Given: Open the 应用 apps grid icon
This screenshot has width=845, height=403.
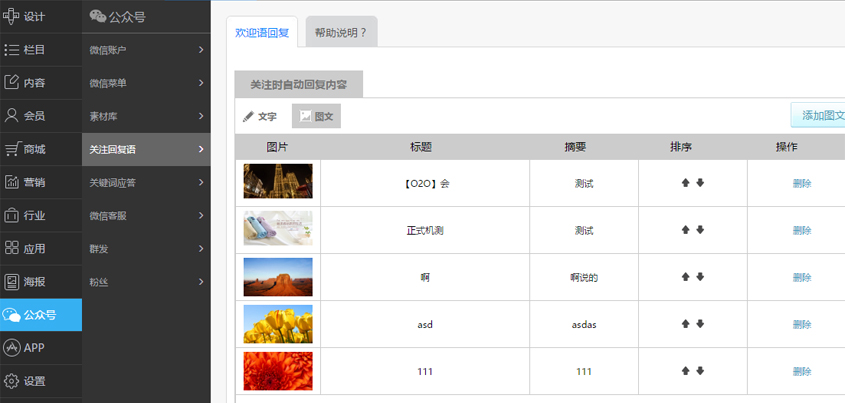Looking at the screenshot, I should [12, 248].
